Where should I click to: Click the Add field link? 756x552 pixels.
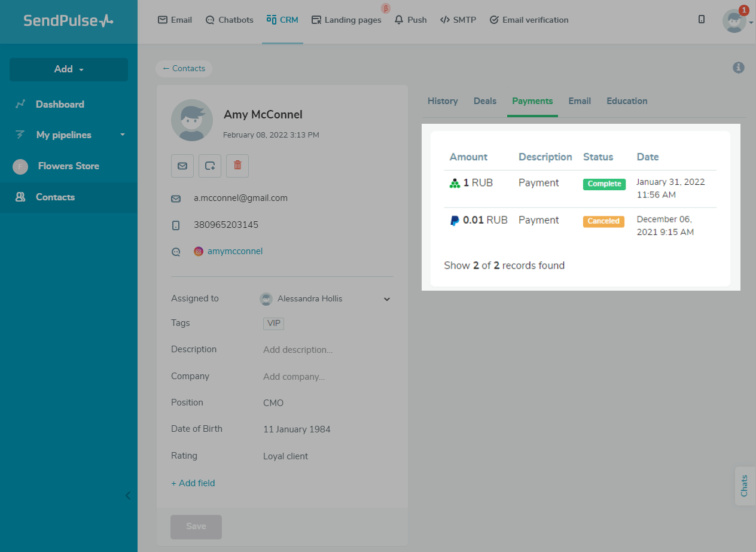click(193, 483)
